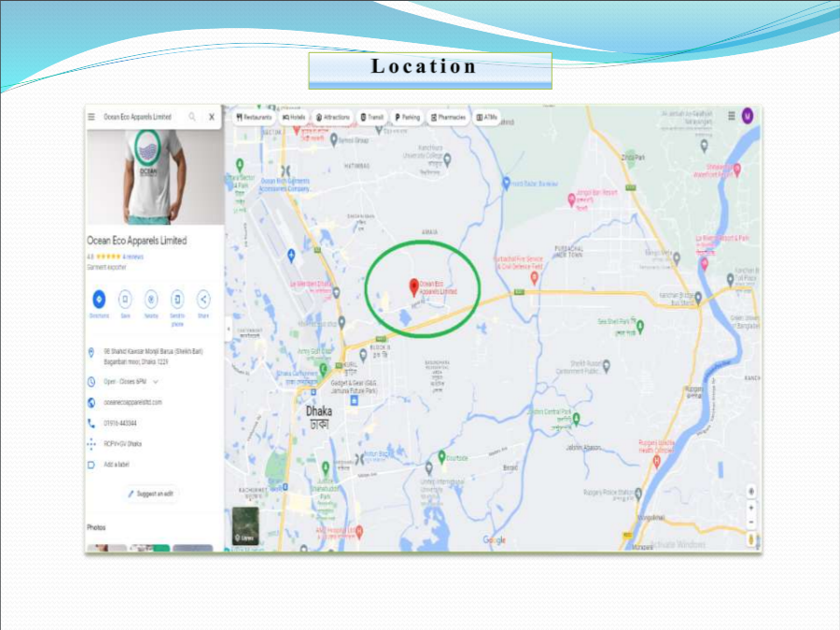The image size is (840, 630).
Task: Open the purple account avatar
Action: [x=748, y=116]
